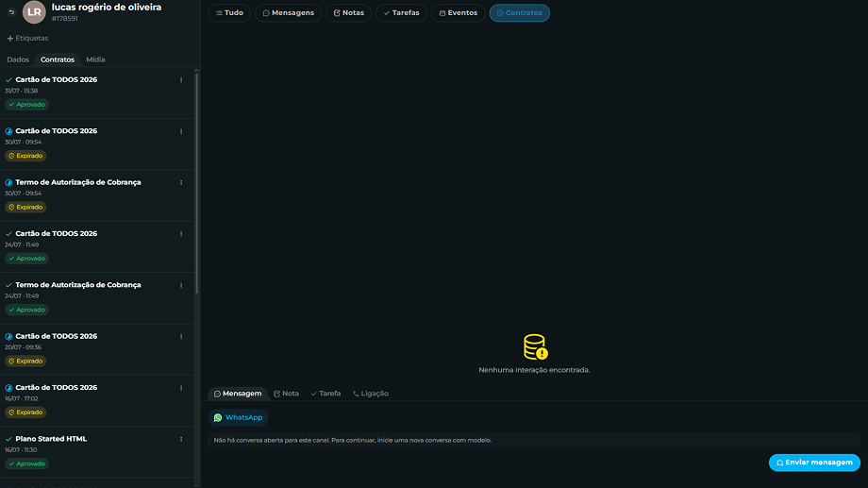Image resolution: width=868 pixels, height=488 pixels.
Task: Open three-dot menu for Plano Started HTML
Action: pos(181,439)
